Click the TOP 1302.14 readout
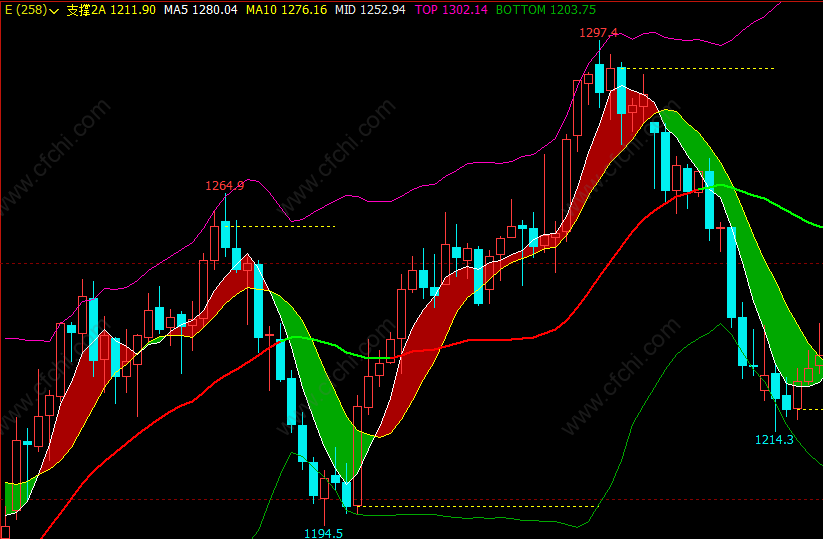Image resolution: width=823 pixels, height=539 pixels. (x=451, y=10)
